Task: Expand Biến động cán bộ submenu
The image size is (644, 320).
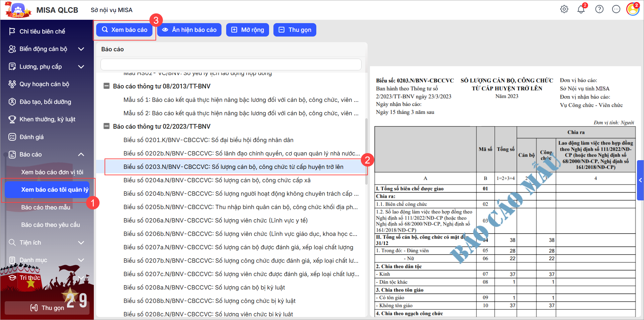Action: [81, 49]
